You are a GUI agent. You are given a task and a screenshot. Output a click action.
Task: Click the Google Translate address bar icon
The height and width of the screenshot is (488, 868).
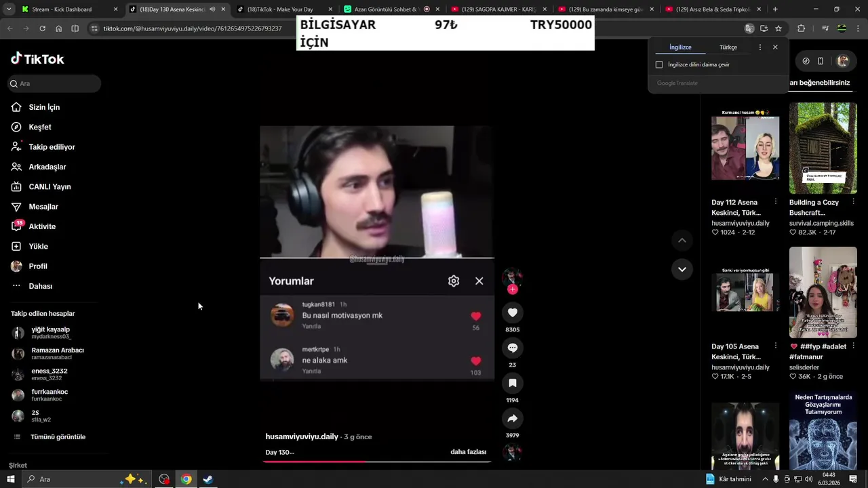749,28
